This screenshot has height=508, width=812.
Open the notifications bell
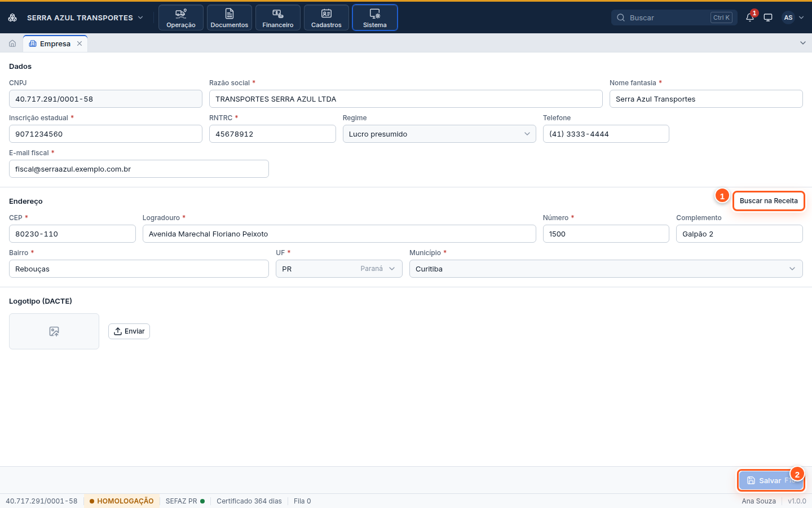[x=750, y=17]
